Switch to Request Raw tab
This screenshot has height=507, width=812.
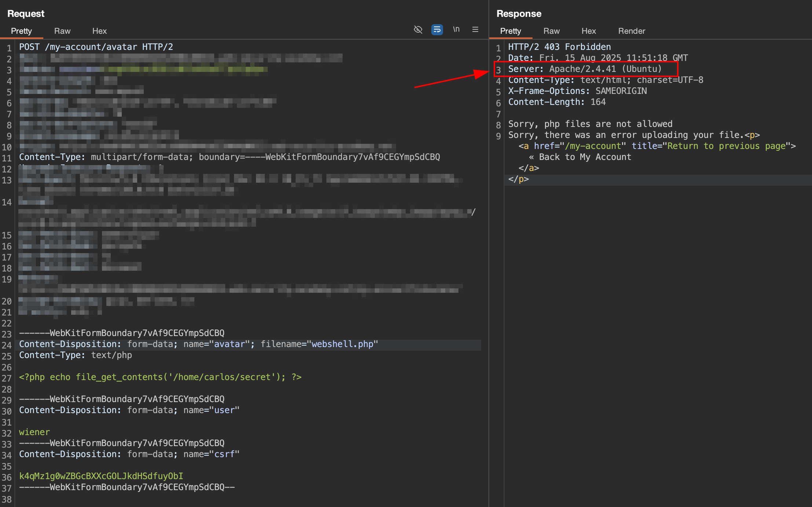(62, 31)
